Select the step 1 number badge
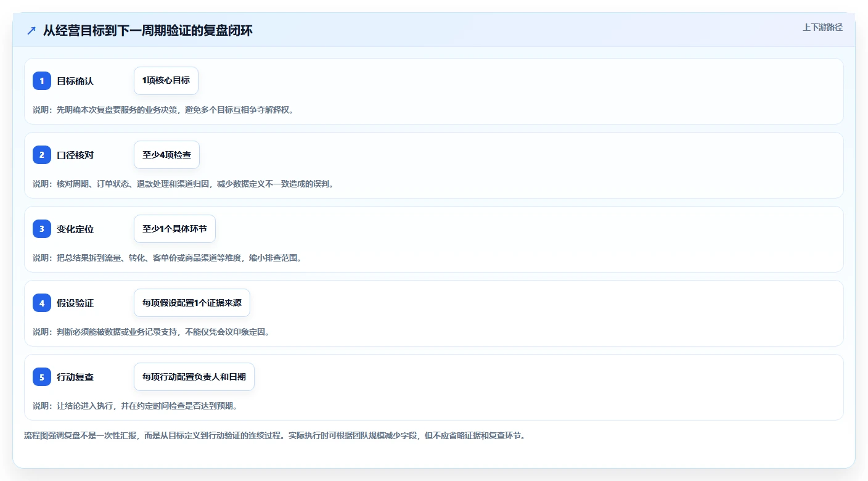This screenshot has height=481, width=868. pos(42,81)
